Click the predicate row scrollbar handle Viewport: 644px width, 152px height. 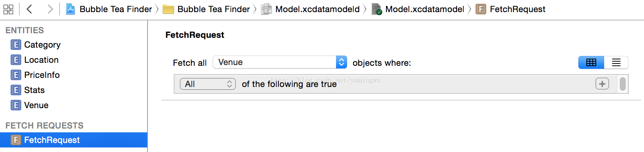[622, 84]
